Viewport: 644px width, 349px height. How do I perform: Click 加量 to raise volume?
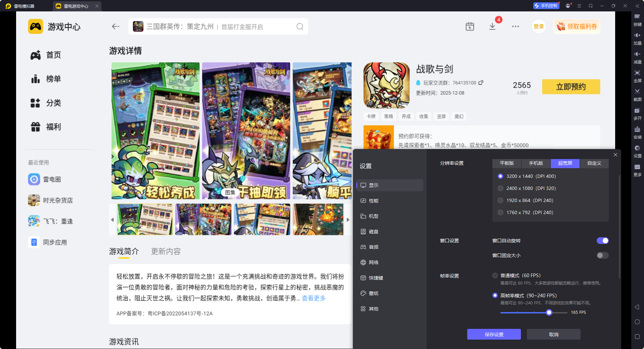pos(637,39)
